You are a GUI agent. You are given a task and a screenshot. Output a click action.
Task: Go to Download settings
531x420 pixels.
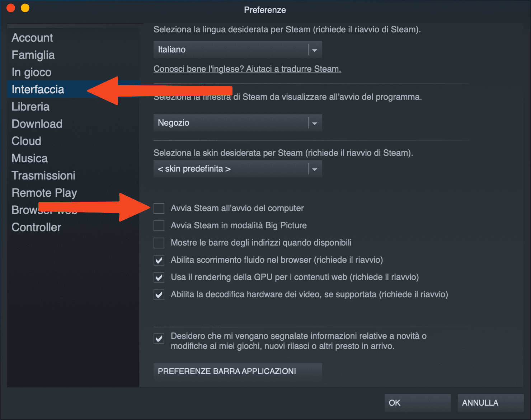pyautogui.click(x=37, y=124)
